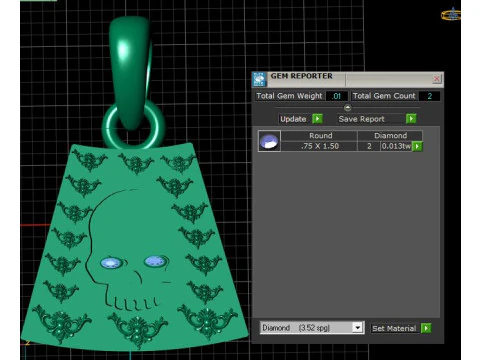Click the Diamond material column header
This screenshot has width=480, height=360.
click(x=390, y=135)
